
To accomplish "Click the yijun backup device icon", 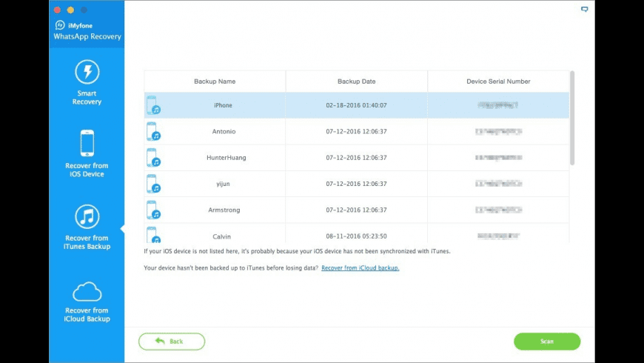I will tap(153, 184).
